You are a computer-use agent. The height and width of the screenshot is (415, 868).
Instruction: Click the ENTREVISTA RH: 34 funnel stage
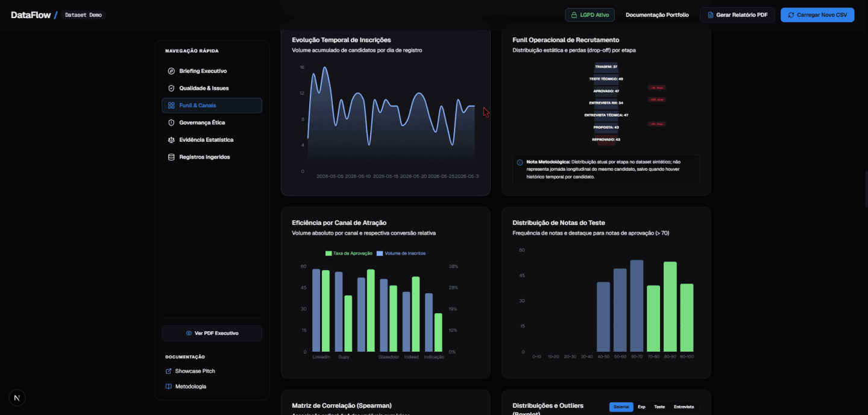point(606,103)
